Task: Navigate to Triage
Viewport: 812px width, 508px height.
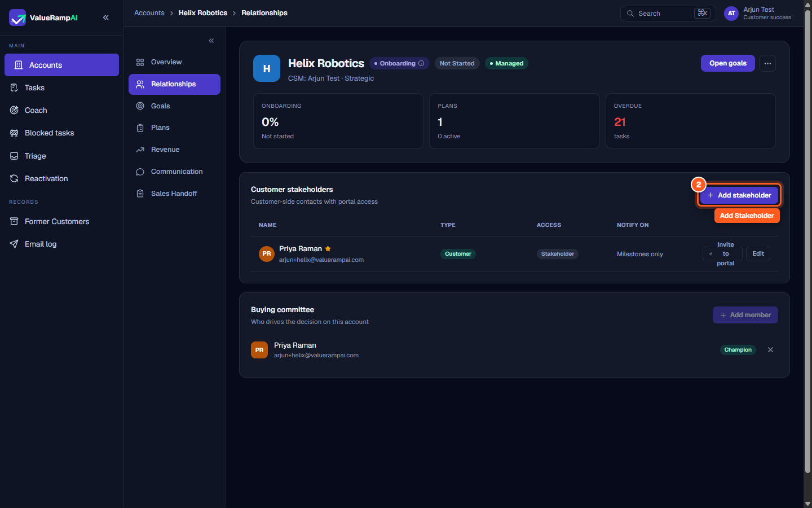Action: click(x=61, y=156)
